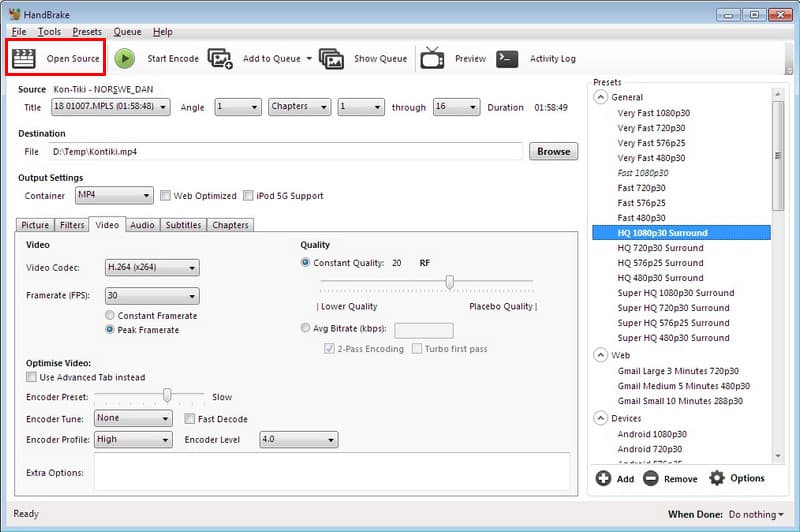Click the Browse destination button

[553, 151]
